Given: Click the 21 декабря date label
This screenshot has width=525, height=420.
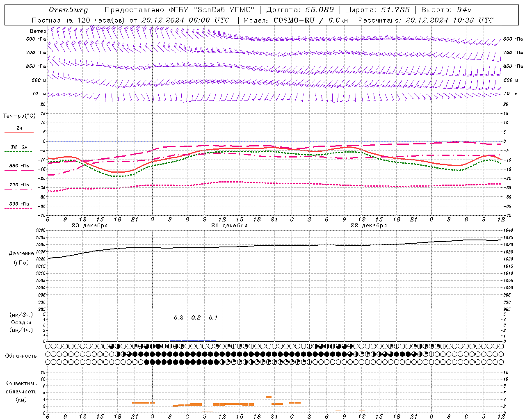Looking at the screenshot, I should point(229,226).
